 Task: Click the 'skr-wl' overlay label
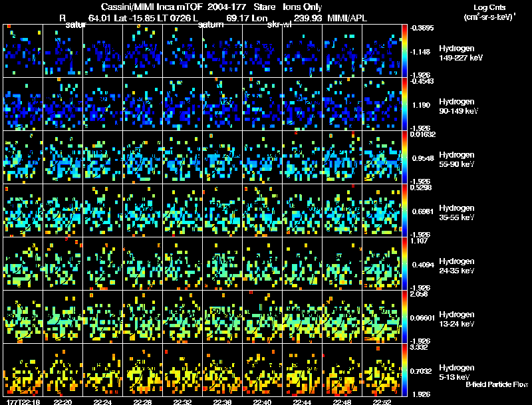[279, 25]
